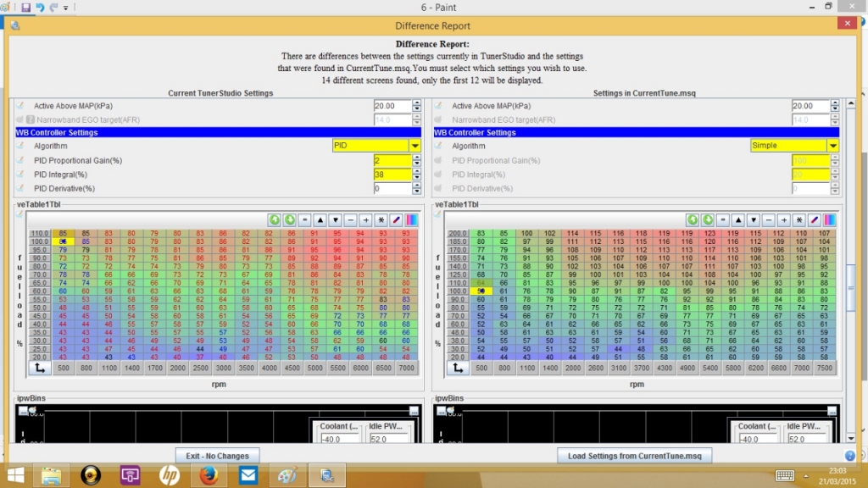Switch to Paint in the taskbar
Image resolution: width=868 pixels, height=488 pixels.
point(287,475)
